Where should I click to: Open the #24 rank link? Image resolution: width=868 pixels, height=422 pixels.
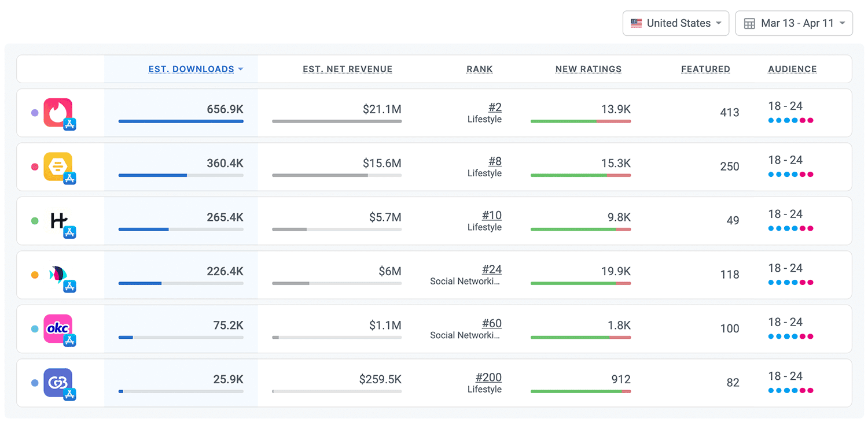492,269
